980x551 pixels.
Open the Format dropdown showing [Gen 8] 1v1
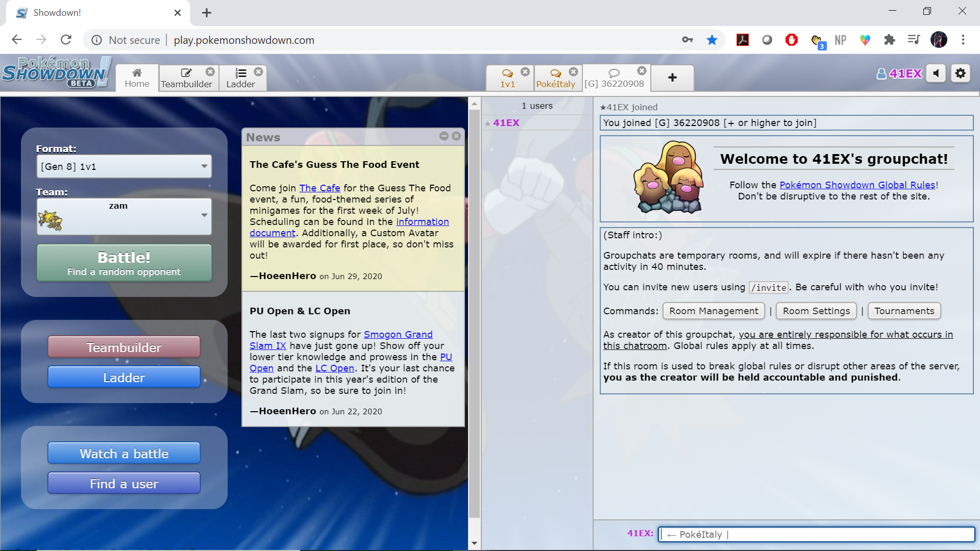coord(124,166)
